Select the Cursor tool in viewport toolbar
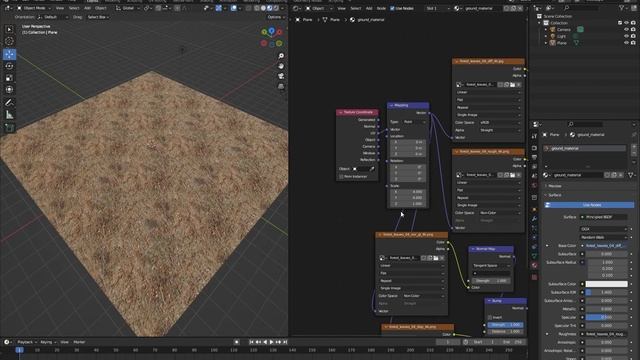 point(9,41)
